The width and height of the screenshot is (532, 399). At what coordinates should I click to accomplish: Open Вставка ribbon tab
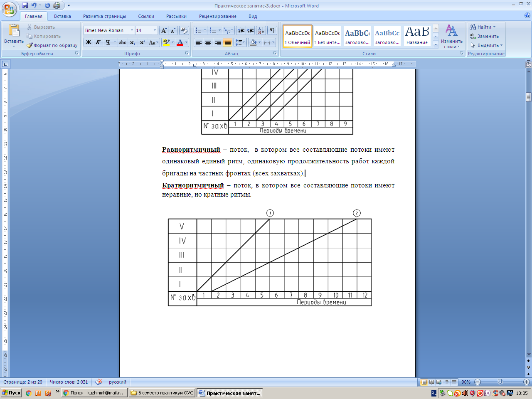pyautogui.click(x=62, y=16)
